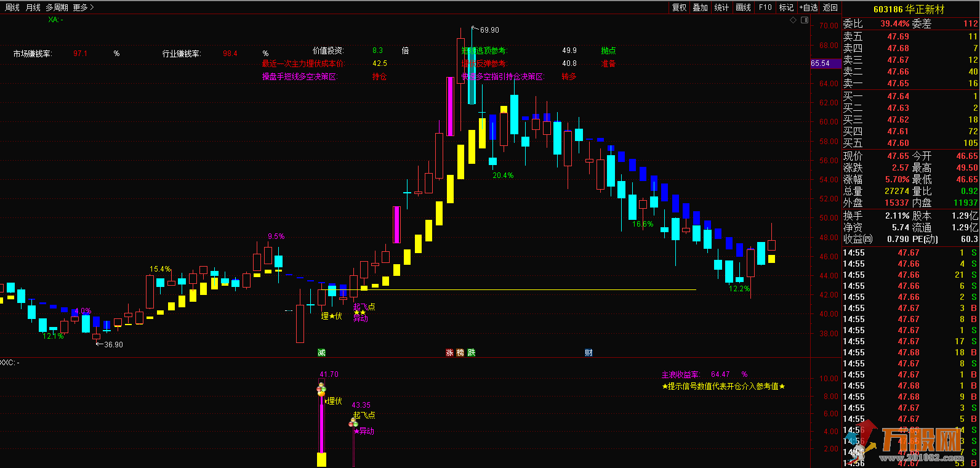980x468 pixels.
Task: Click the 16.6% label on chart
Action: coord(643,224)
